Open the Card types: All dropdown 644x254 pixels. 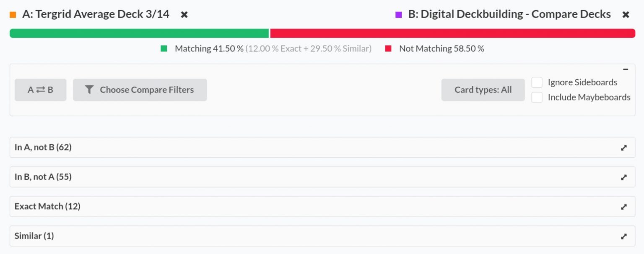coord(483,90)
